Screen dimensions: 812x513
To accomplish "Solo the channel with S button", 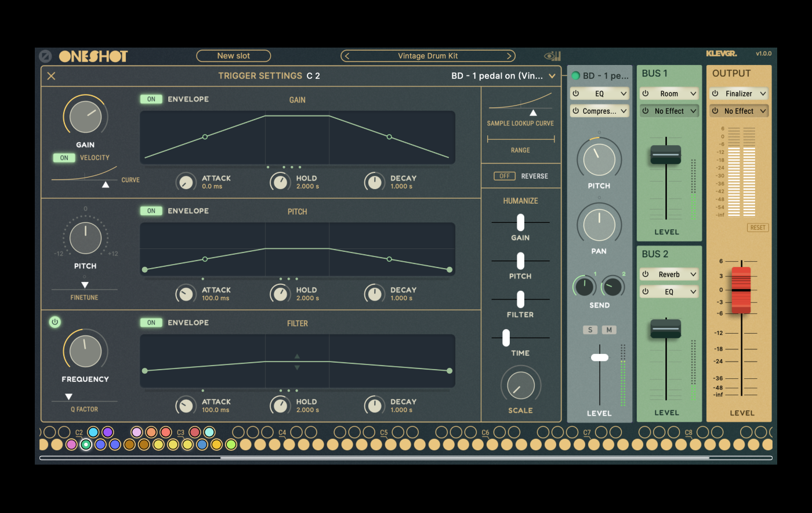I will 590,330.
